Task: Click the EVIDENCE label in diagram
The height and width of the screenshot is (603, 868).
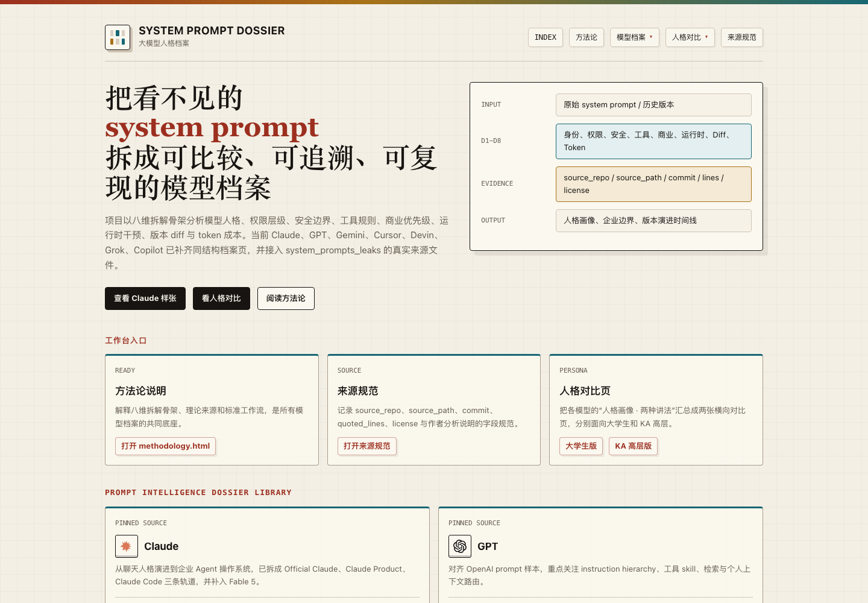Action: coord(497,184)
